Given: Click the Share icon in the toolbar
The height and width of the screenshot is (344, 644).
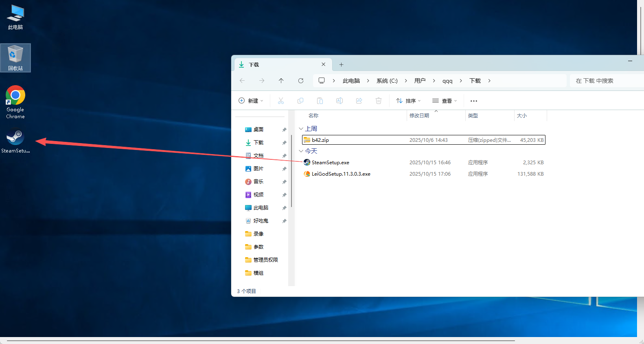Looking at the screenshot, I should (x=359, y=101).
